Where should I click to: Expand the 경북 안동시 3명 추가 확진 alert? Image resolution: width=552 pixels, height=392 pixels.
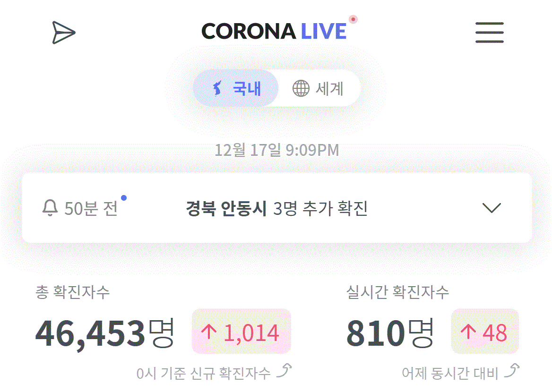276,208
